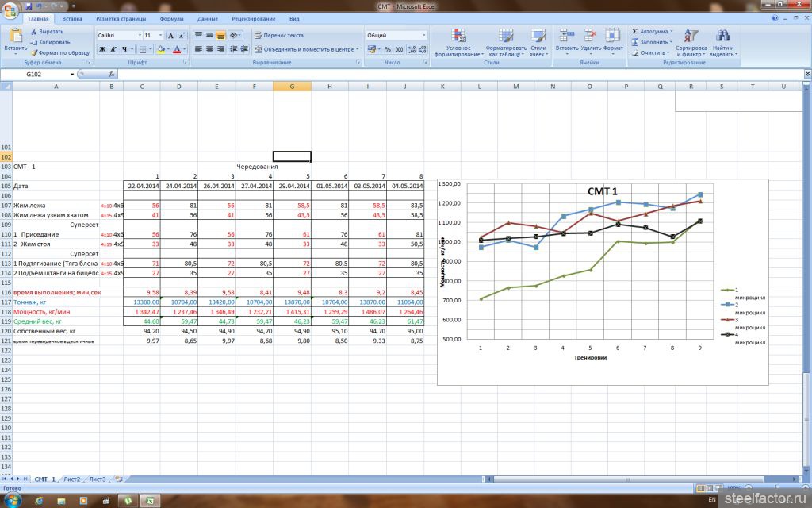Open font color dropdown arrow
The height and width of the screenshot is (508, 812).
click(x=184, y=49)
